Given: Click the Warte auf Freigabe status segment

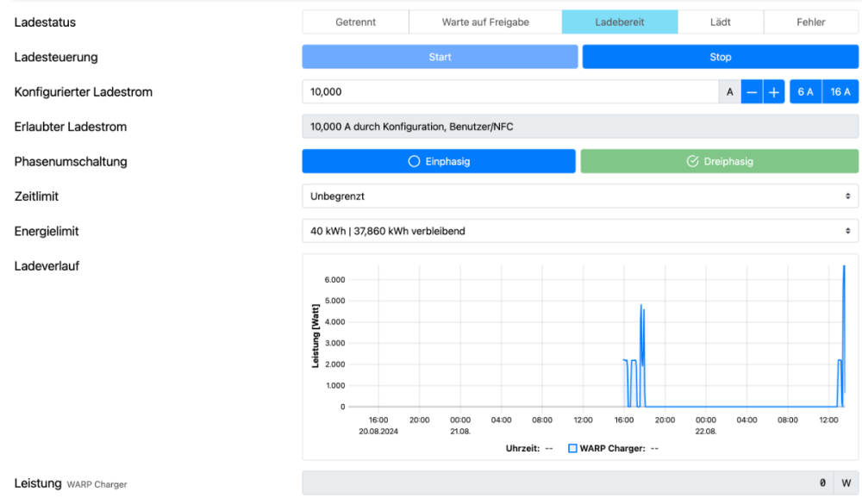Looking at the screenshot, I should (x=485, y=22).
